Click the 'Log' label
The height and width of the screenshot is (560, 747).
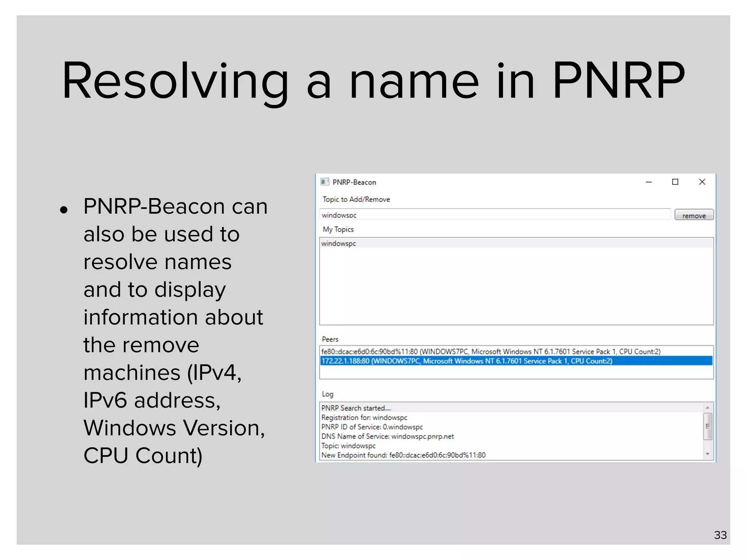(328, 394)
